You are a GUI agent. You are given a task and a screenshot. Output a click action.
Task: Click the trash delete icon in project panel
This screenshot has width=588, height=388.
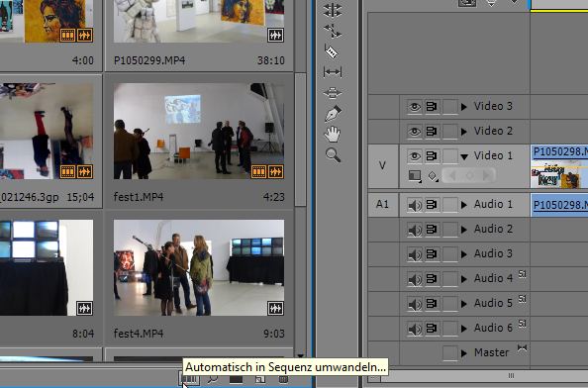tap(283, 379)
